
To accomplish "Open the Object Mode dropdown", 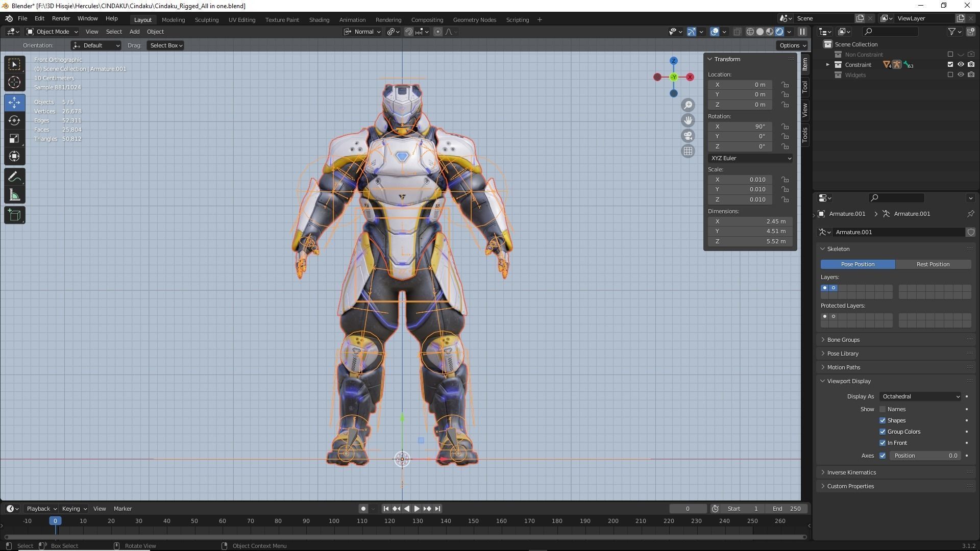I will tap(52, 32).
